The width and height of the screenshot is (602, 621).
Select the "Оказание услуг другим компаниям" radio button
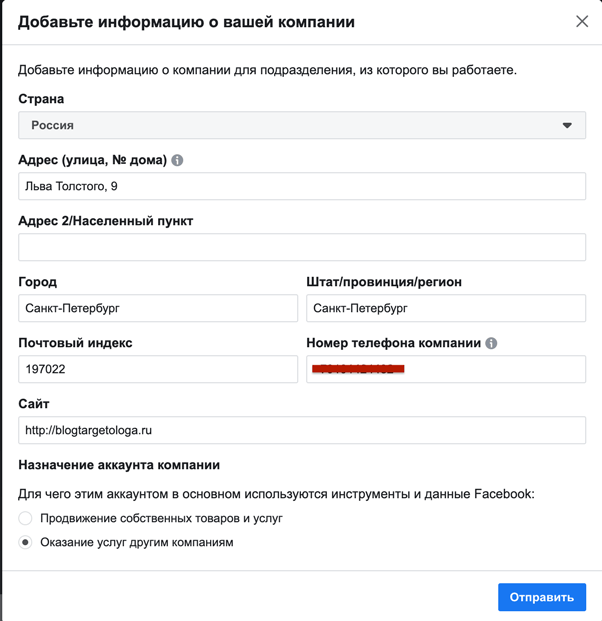[x=26, y=542]
